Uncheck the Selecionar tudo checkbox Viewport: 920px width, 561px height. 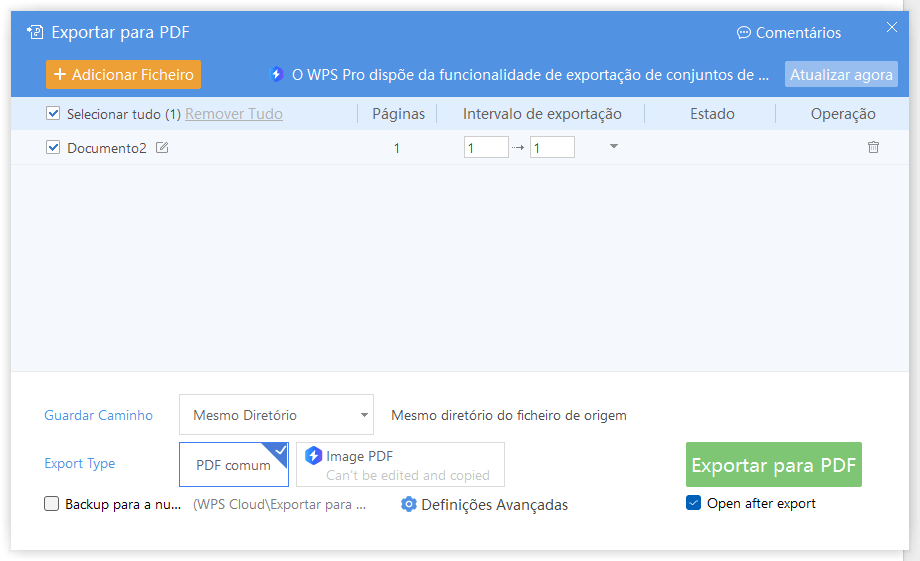(x=53, y=113)
